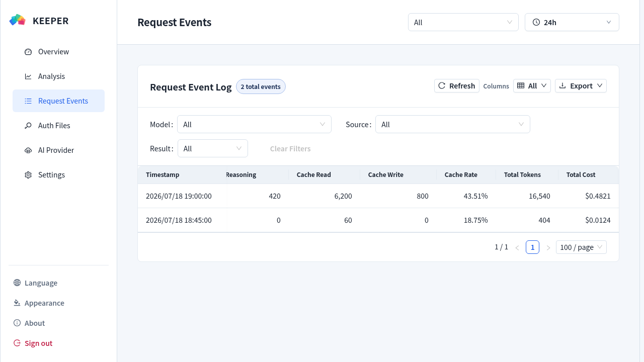
Task: Click the About info icon
Action: (x=17, y=323)
